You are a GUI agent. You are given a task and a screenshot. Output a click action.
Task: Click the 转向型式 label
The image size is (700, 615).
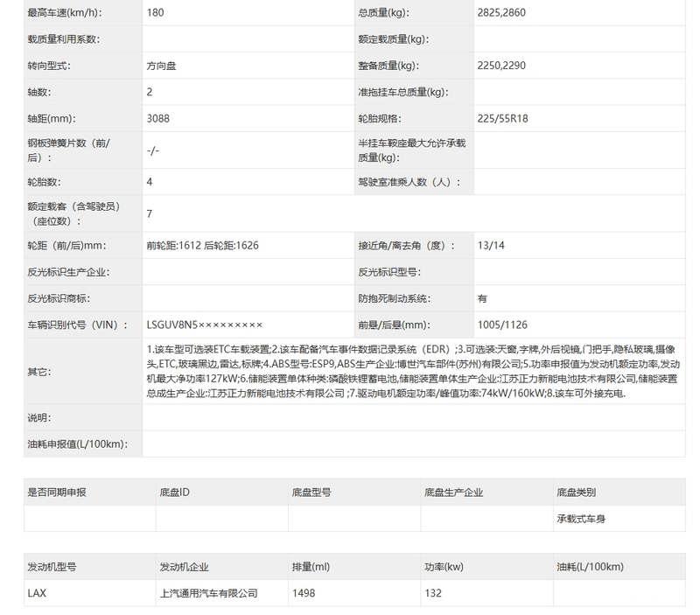49,66
